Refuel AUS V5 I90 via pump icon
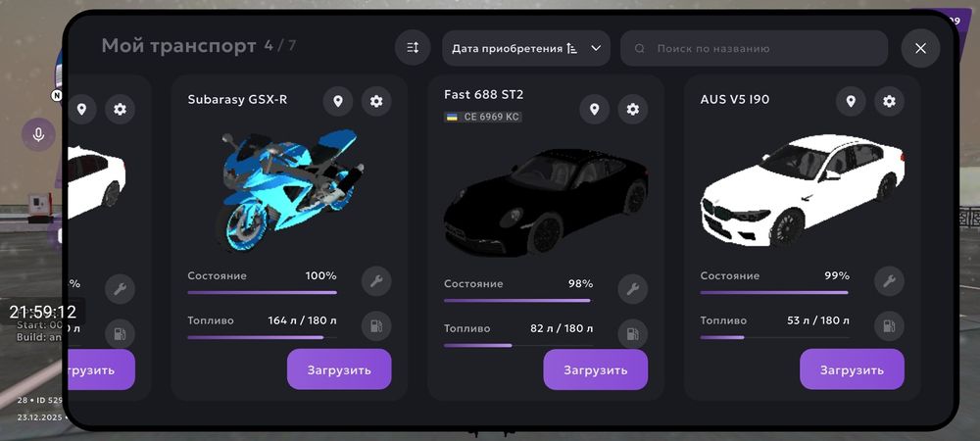Image resolution: width=980 pixels, height=441 pixels. pos(889,326)
